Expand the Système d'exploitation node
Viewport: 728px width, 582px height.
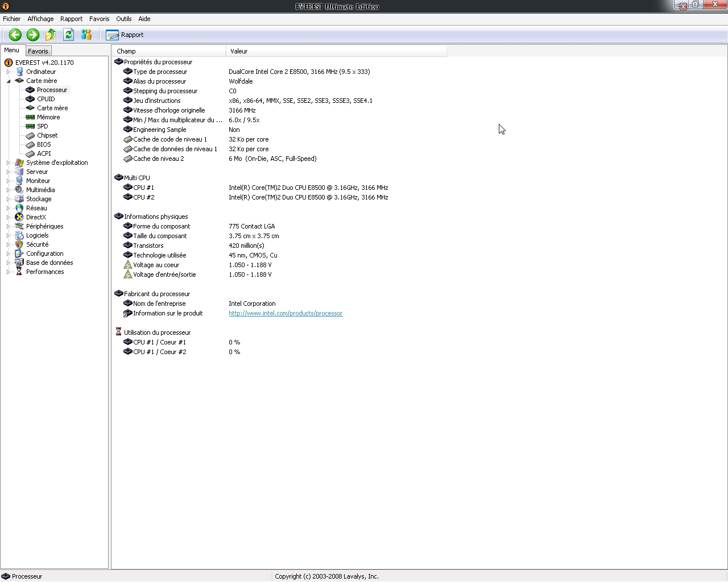coord(9,163)
